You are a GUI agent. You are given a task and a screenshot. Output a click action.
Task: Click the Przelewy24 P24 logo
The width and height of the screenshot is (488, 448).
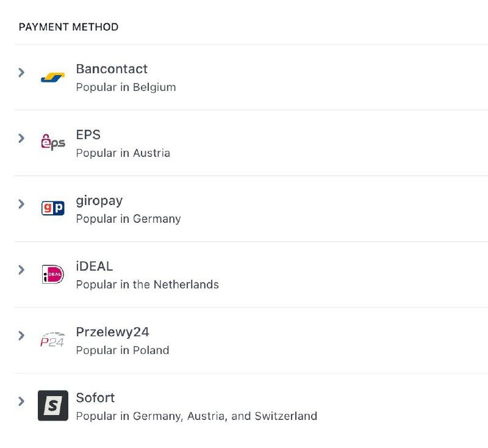[x=52, y=340]
